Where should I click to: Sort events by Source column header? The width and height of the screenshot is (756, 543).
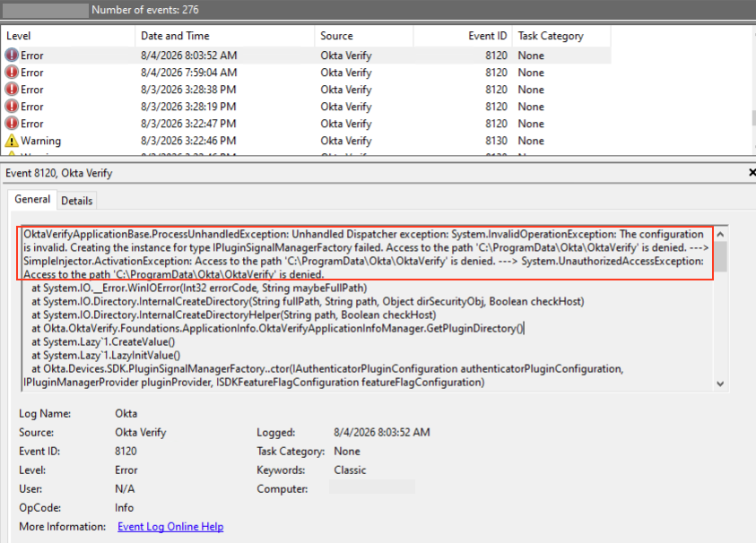click(364, 36)
